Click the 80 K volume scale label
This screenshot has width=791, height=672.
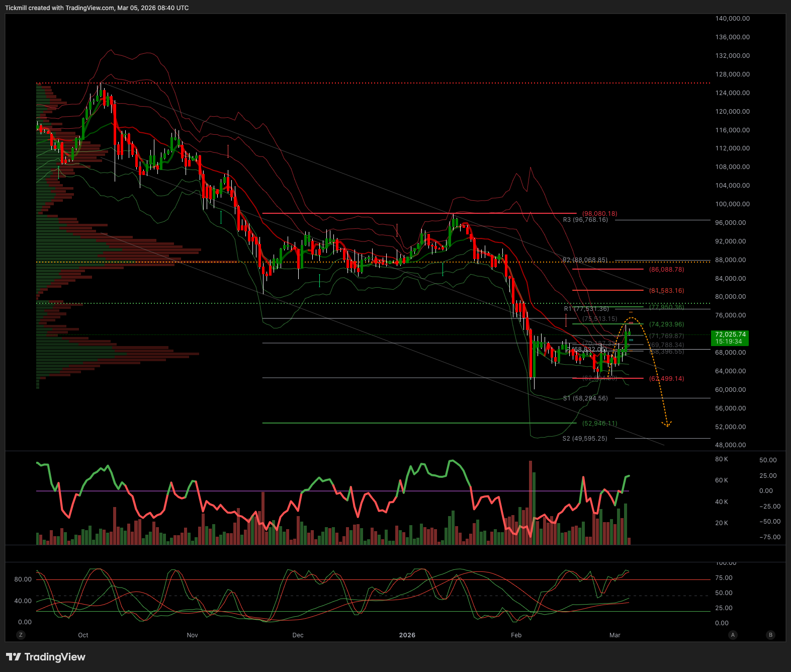pyautogui.click(x=722, y=459)
